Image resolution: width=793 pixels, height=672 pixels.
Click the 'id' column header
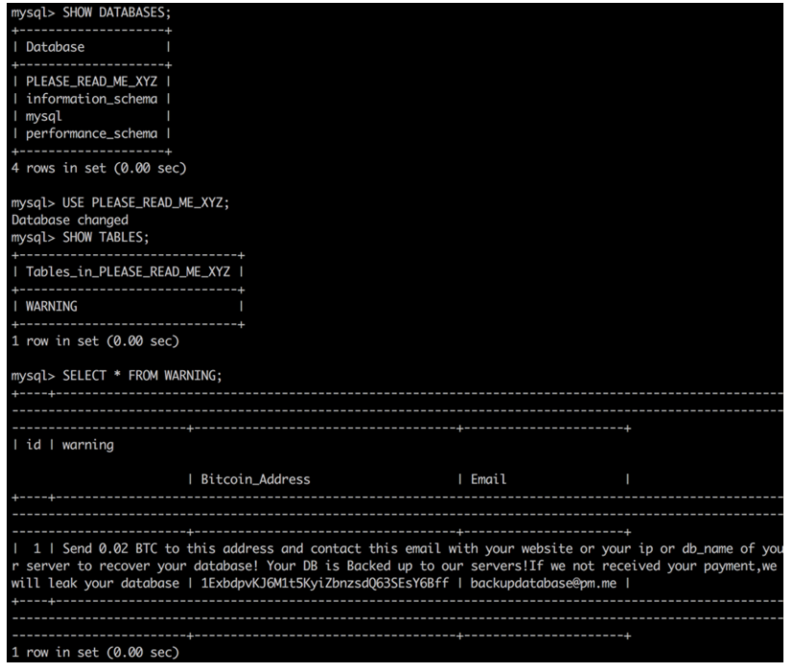coord(34,445)
